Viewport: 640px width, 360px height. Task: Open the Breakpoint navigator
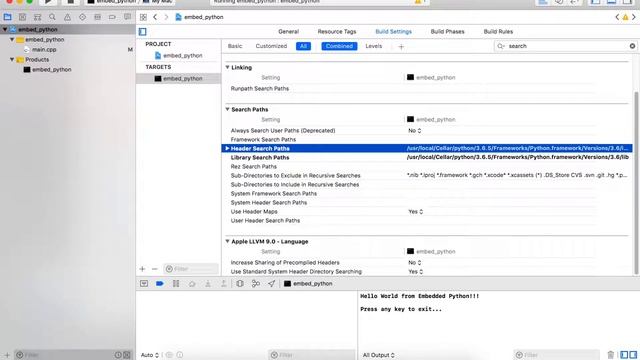point(112,17)
